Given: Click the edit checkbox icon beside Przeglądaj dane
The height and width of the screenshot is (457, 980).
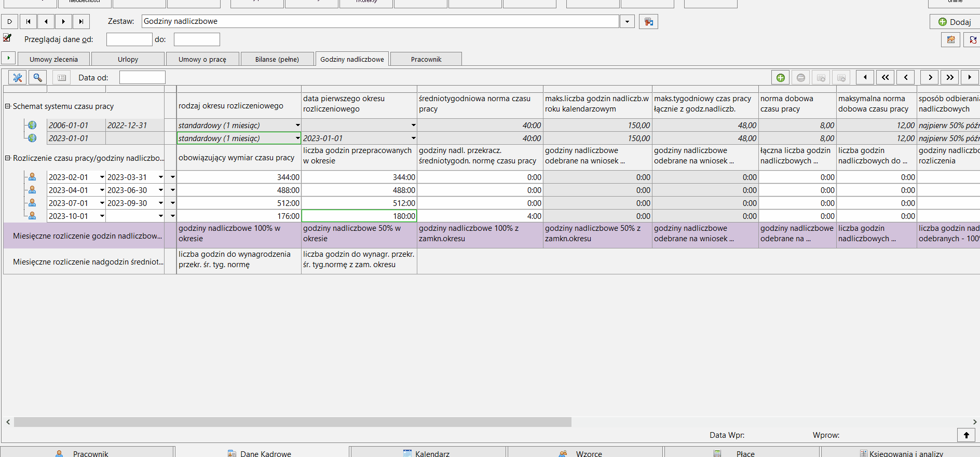Looking at the screenshot, I should (x=7, y=38).
